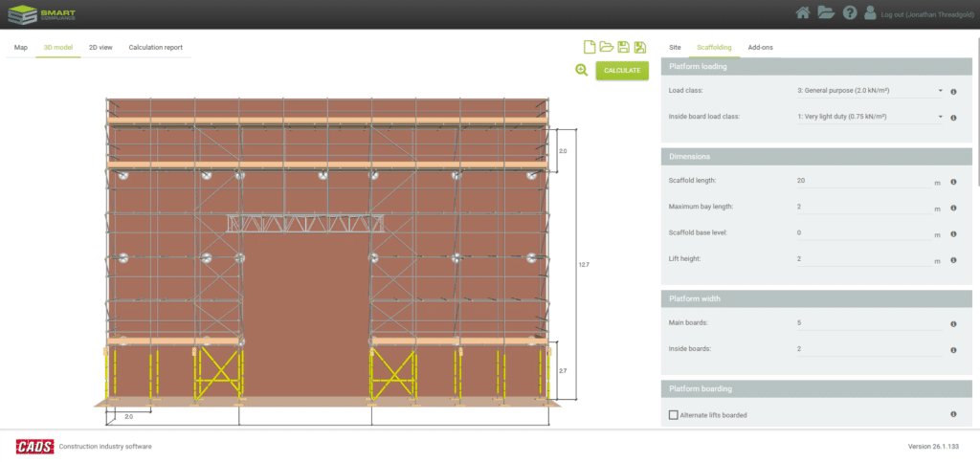
Task: Switch to the Site tab
Action: coord(675,48)
